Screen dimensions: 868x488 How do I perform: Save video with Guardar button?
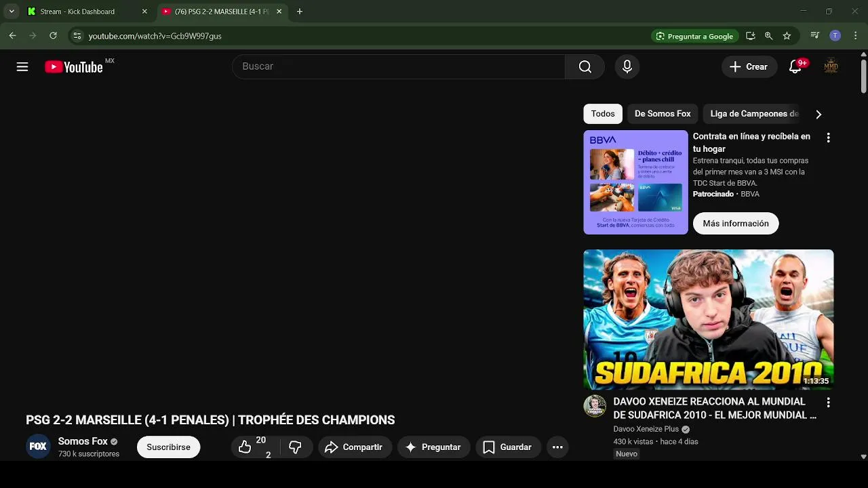[x=507, y=447]
